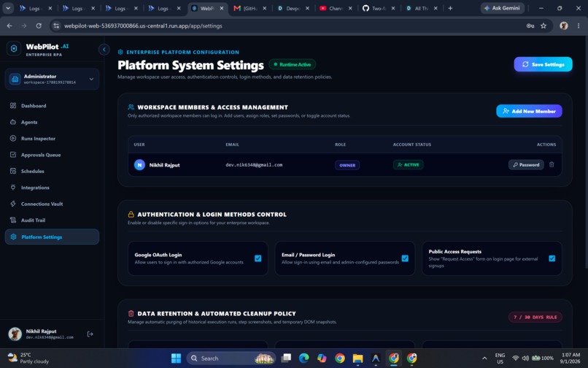
Task: Click the Runtime Active status badge
Action: [x=292, y=64]
